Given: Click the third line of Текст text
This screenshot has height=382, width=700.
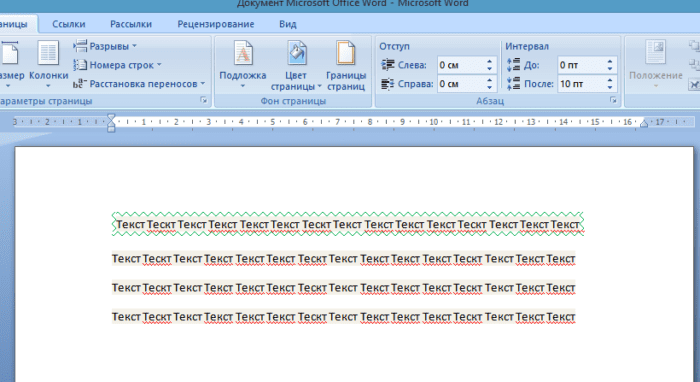Looking at the screenshot, I should [343, 288].
